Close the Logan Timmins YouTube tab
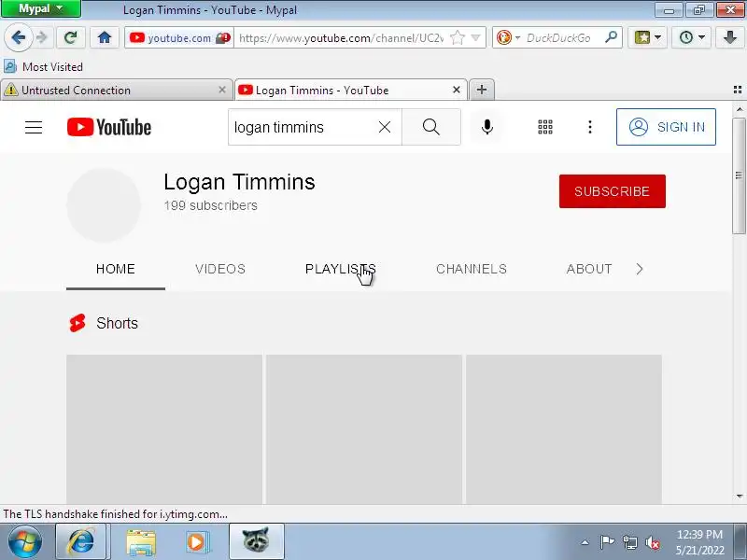Screen dimensions: 747x560 [457, 90]
